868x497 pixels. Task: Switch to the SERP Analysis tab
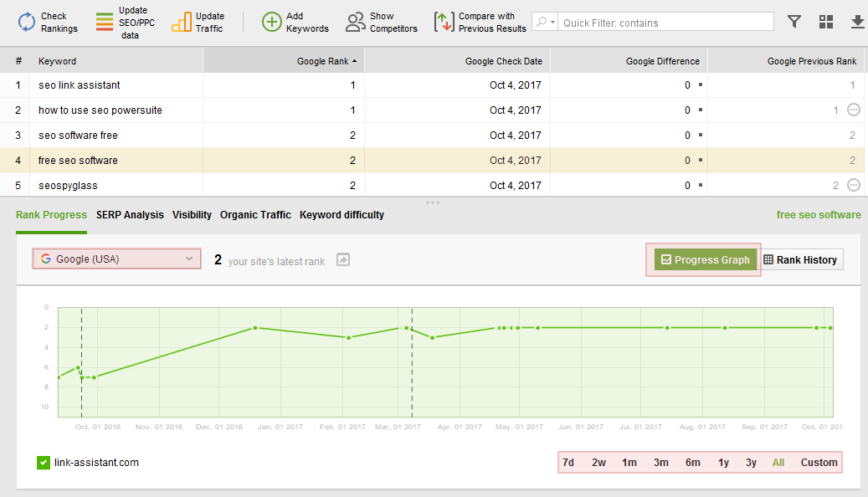(x=130, y=215)
